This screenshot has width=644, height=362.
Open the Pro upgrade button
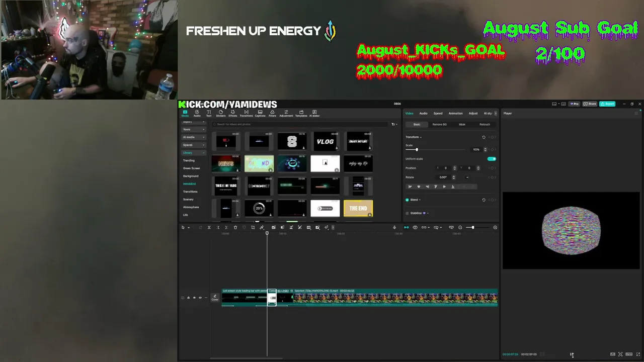pos(575,104)
